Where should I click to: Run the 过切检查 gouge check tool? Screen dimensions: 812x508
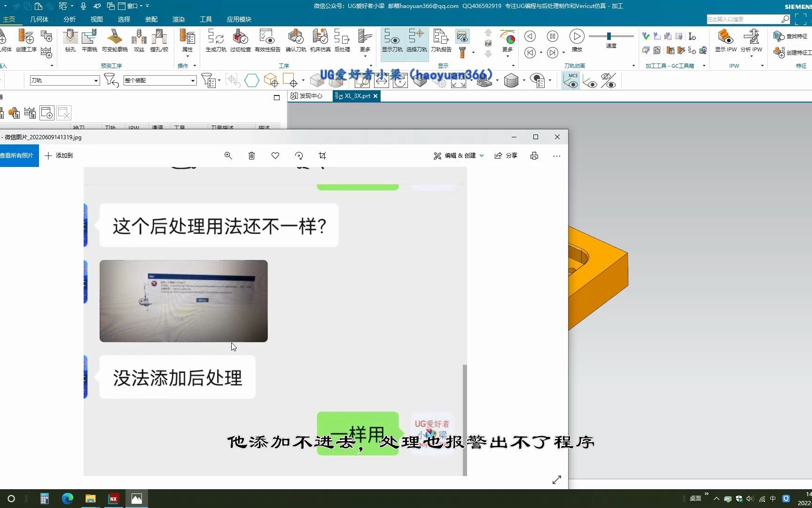click(240, 40)
